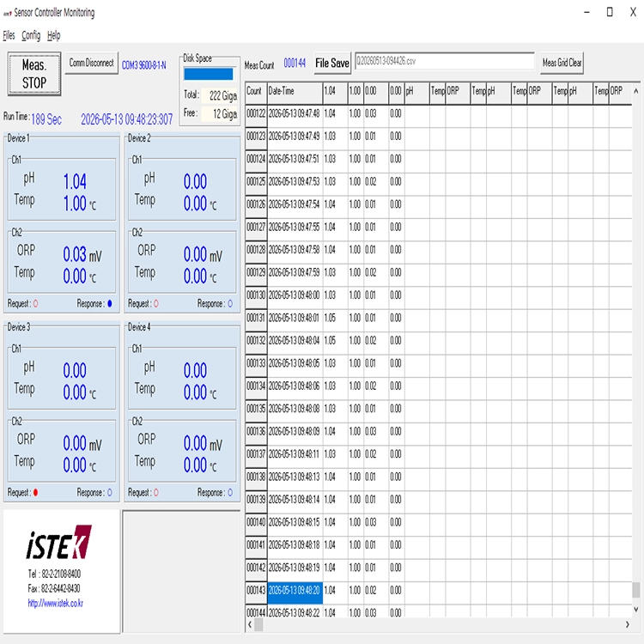Click the Meas. STOP button

(x=34, y=74)
